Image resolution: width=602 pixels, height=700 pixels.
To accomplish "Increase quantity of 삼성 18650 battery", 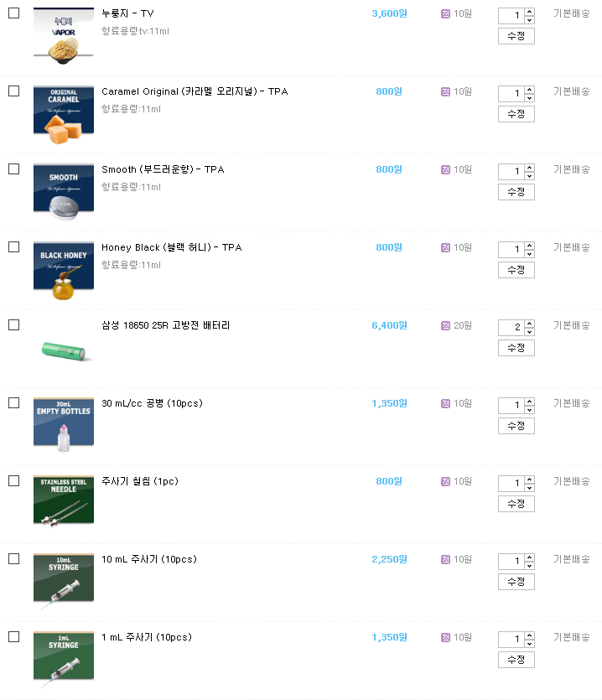I will (529, 323).
